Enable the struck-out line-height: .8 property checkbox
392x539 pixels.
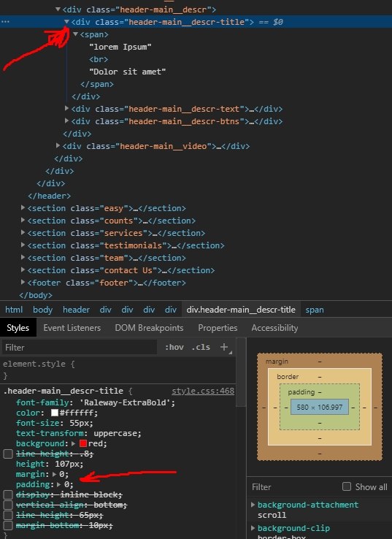click(8, 454)
